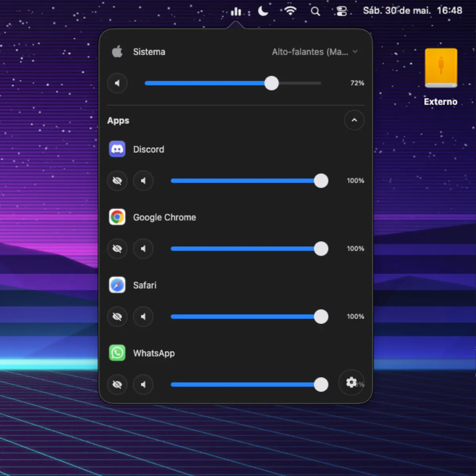Click the Safari app name label
Screen dimensions: 476x476
145,285
